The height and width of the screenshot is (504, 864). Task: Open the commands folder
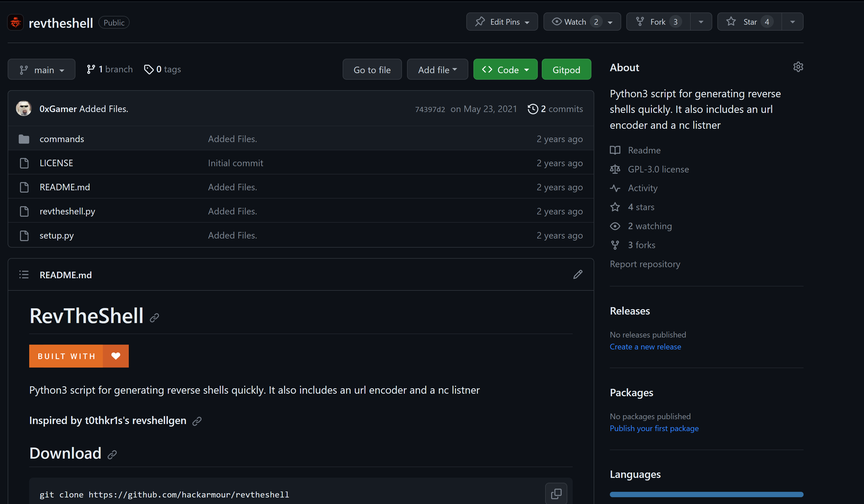pos(62,139)
